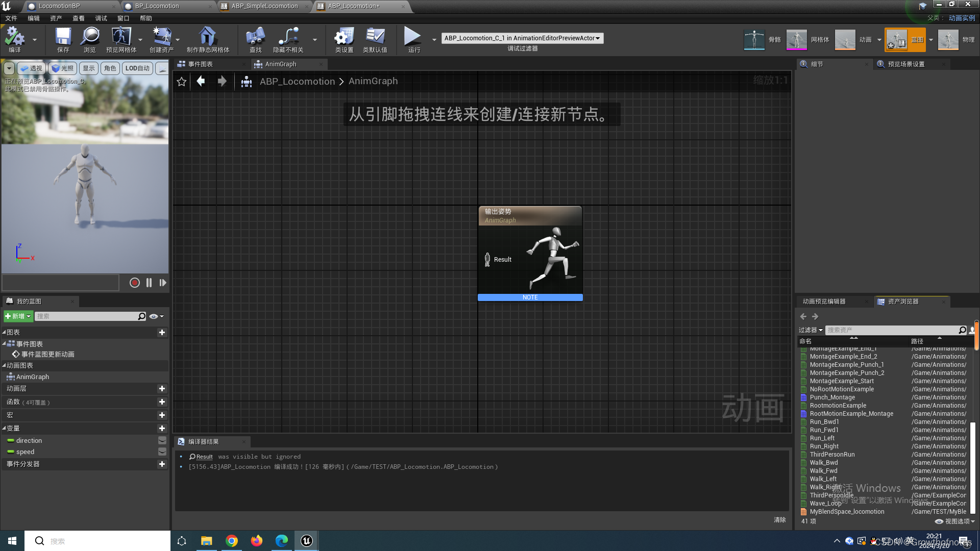Image resolution: width=980 pixels, height=551 pixels.
Task: Navigate back in graph history
Action: click(201, 81)
